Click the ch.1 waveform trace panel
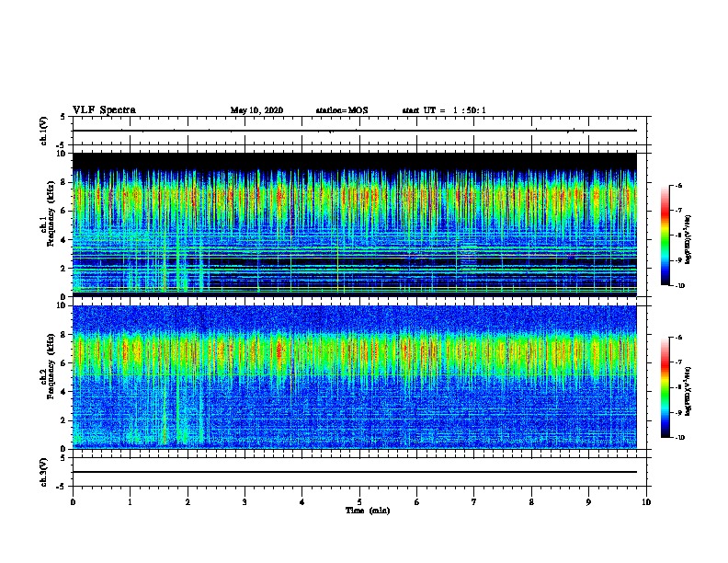 pos(359,131)
